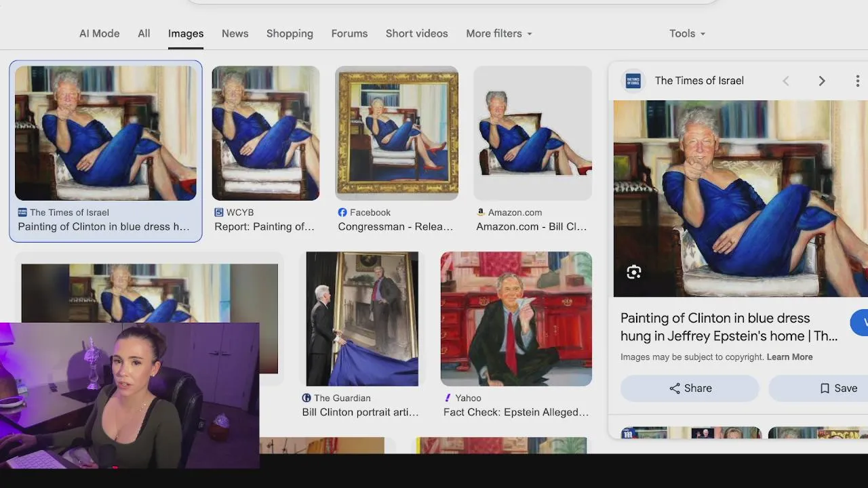Click the Learn More copyright link
The height and width of the screenshot is (488, 868).
pyautogui.click(x=789, y=357)
